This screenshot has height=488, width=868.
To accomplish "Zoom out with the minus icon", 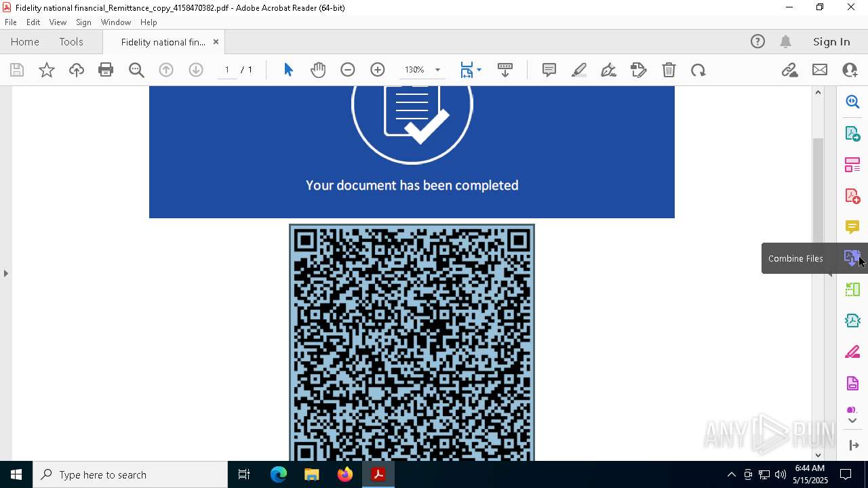I will click(348, 70).
